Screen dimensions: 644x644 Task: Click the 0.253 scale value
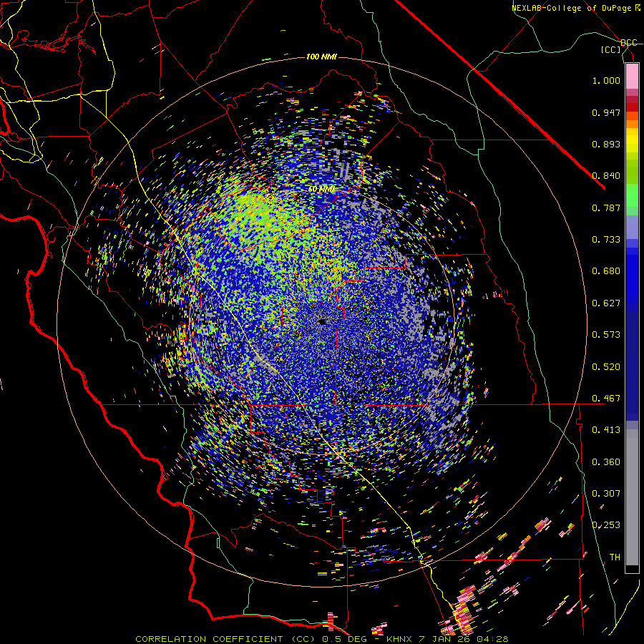(606, 525)
